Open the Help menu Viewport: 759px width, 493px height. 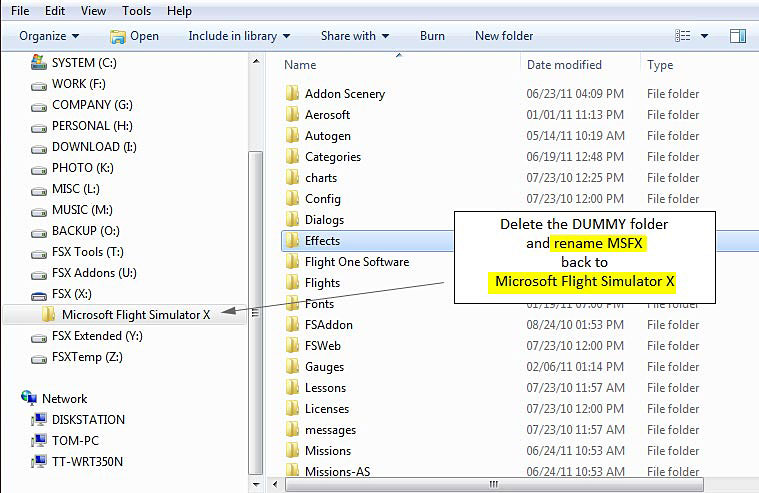pyautogui.click(x=179, y=11)
